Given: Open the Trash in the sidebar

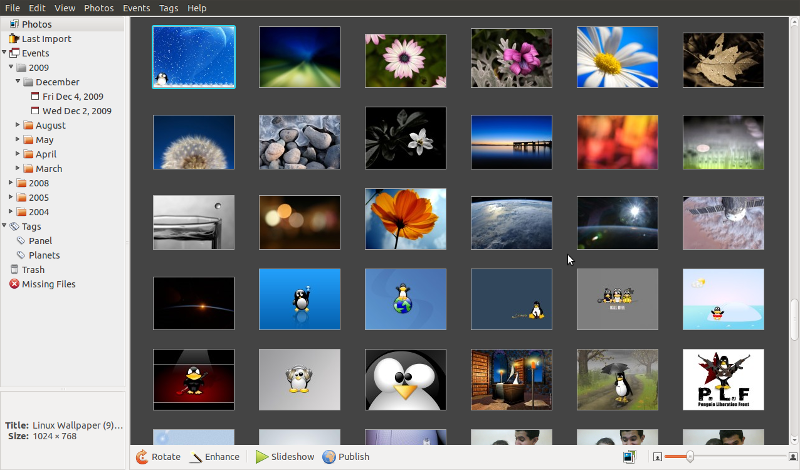Looking at the screenshot, I should click(x=33, y=270).
